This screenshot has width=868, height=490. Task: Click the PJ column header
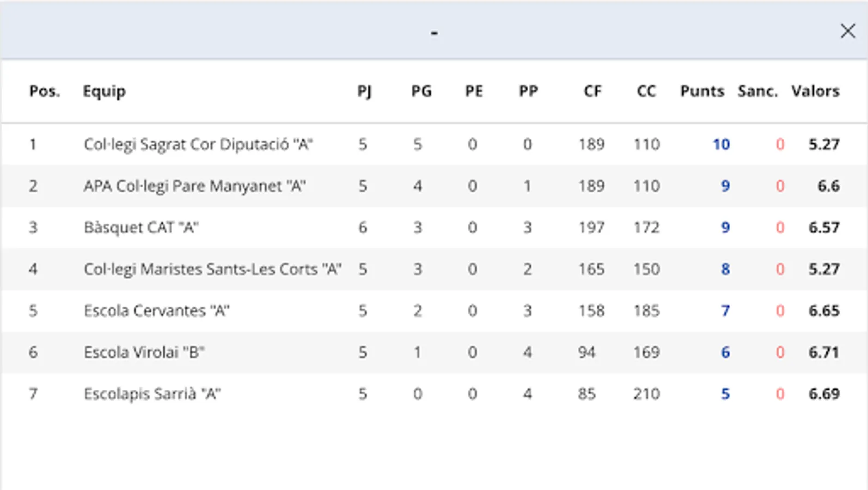click(364, 91)
